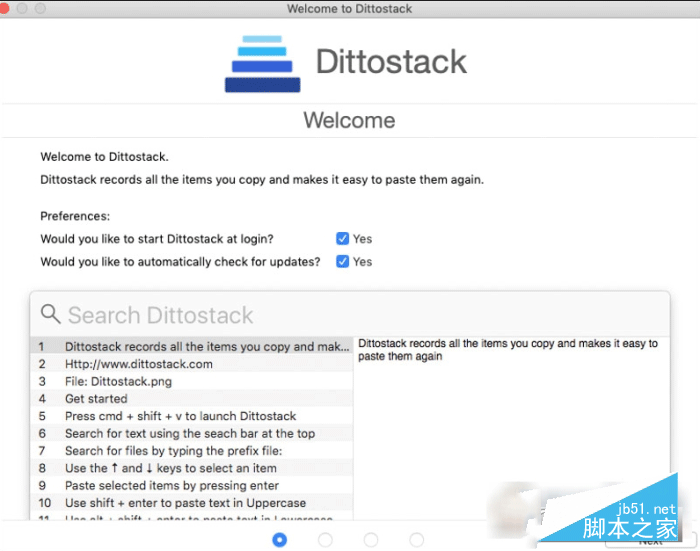Click the 'Preferences:' label
Image resolution: width=700 pixels, height=551 pixels.
pos(75,216)
